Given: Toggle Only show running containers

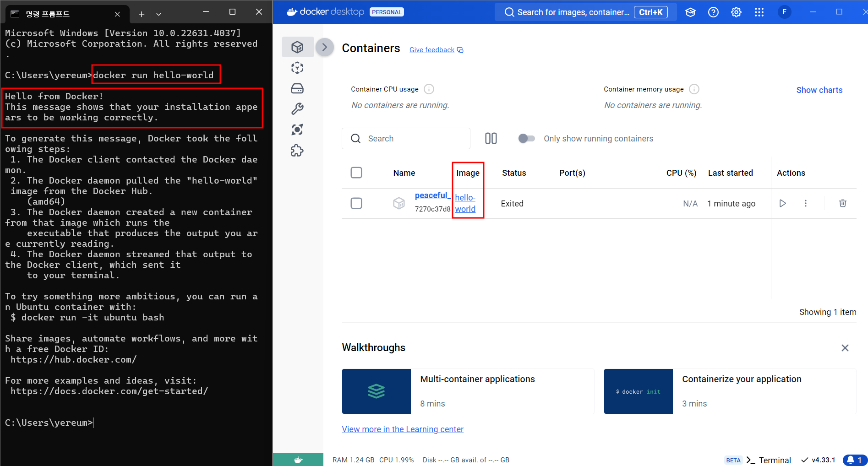Looking at the screenshot, I should click(526, 138).
